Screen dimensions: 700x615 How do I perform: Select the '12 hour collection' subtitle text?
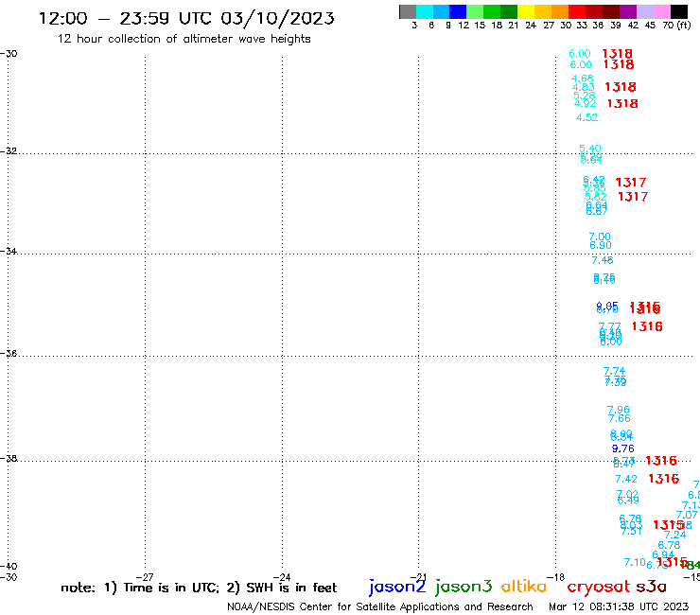pyautogui.click(x=184, y=39)
